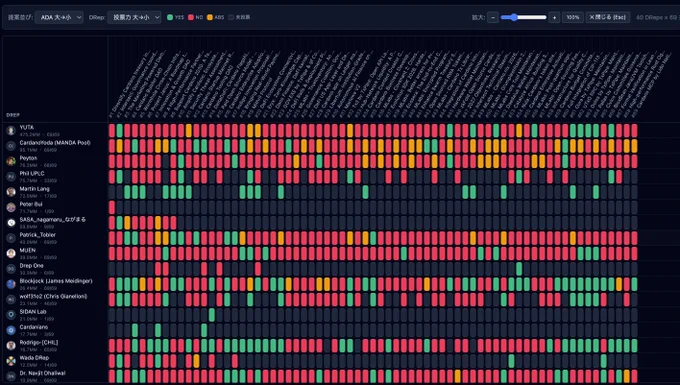The width and height of the screenshot is (680, 385).
Task: Click the zoom slider handle
Action: 514,17
